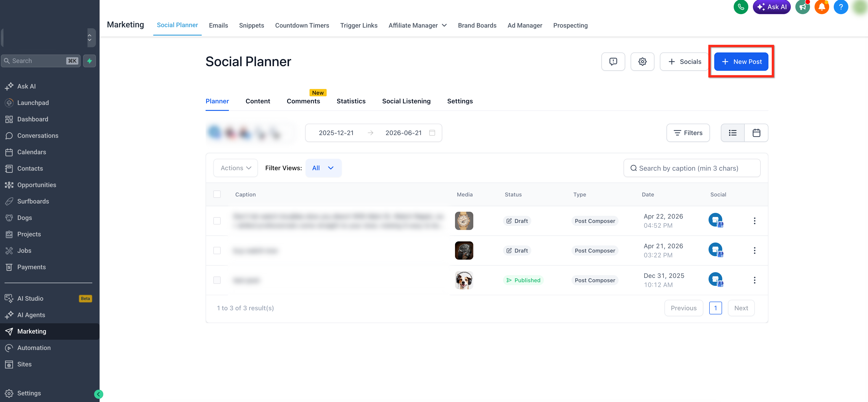Click the Filters button
Image resolution: width=868 pixels, height=402 pixels.
688,133
